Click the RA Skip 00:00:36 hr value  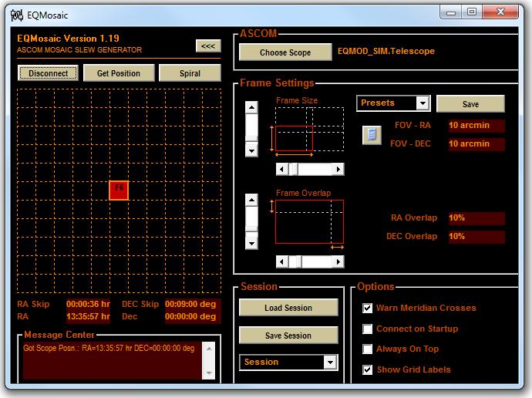point(88,304)
